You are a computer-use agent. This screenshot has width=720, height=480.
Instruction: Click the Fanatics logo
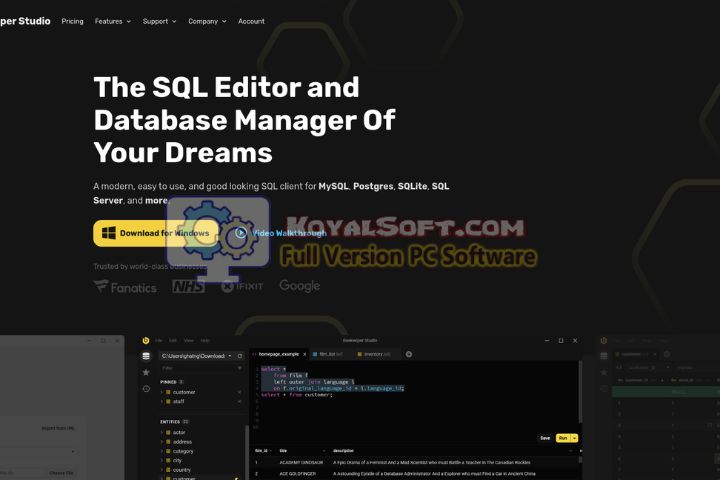[x=125, y=287]
